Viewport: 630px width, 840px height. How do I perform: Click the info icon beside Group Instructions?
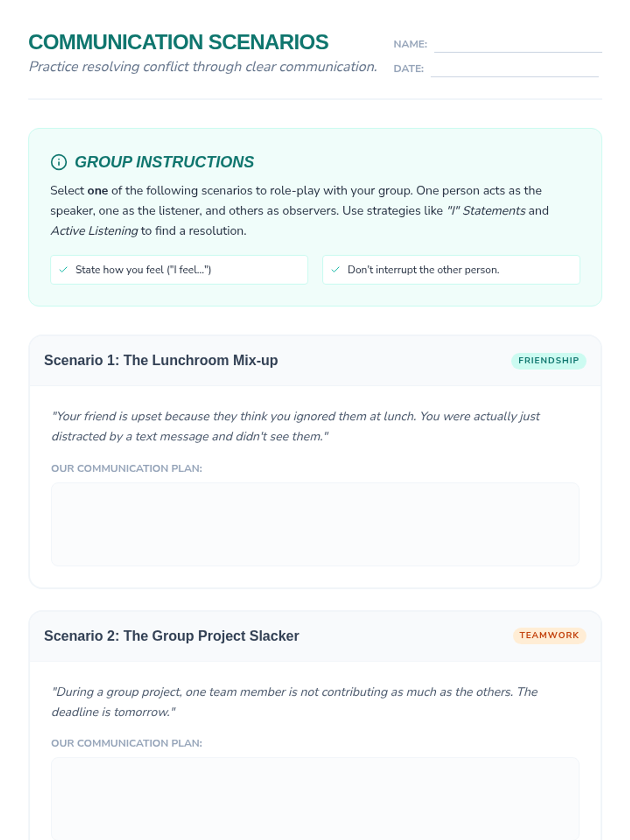click(59, 162)
